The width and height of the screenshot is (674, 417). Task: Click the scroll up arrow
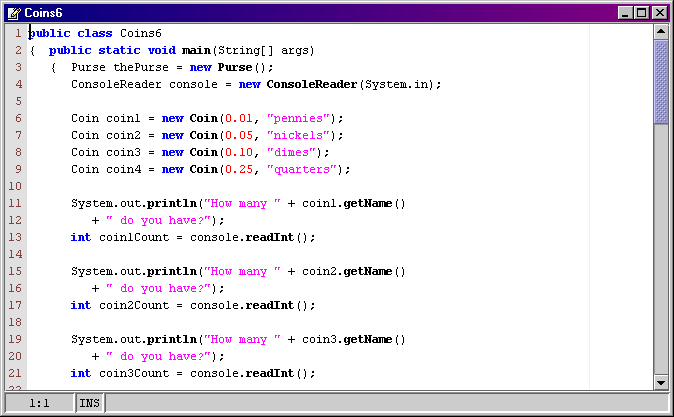661,32
